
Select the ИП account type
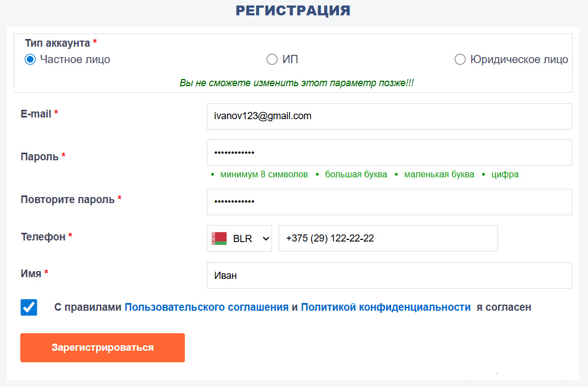click(x=272, y=59)
